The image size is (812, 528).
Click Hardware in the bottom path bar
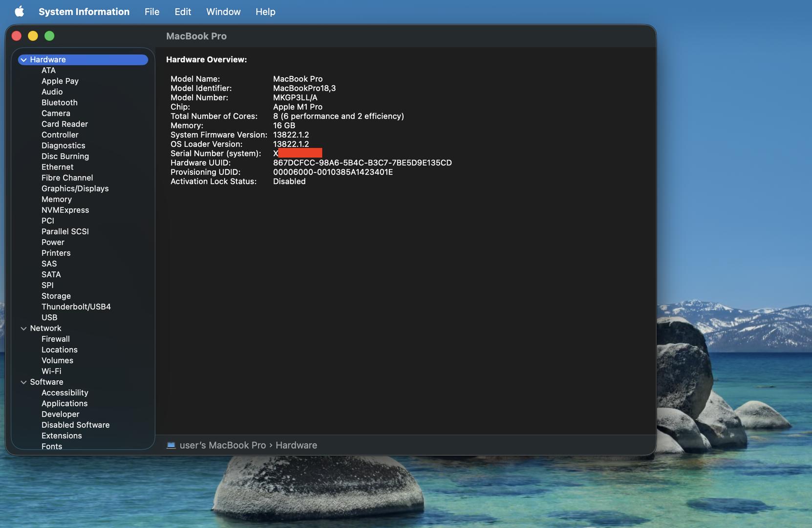(x=296, y=445)
